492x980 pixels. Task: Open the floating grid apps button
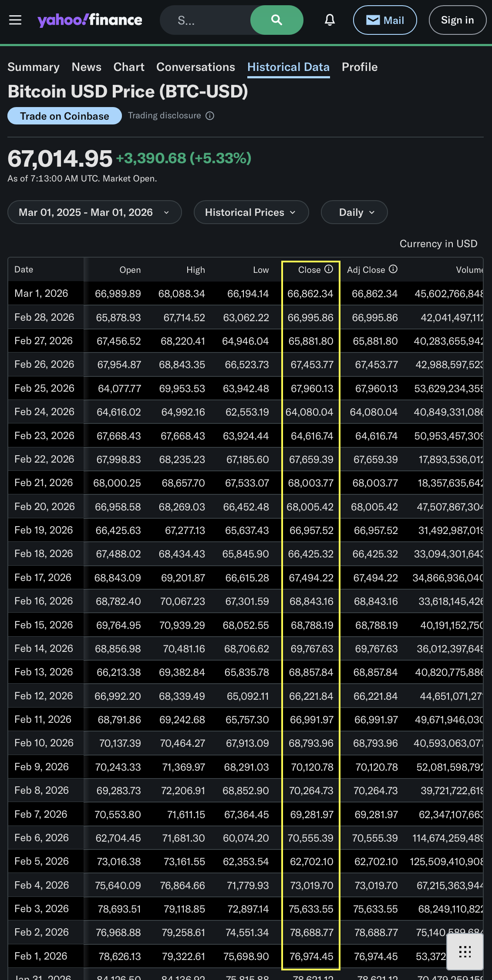(465, 952)
